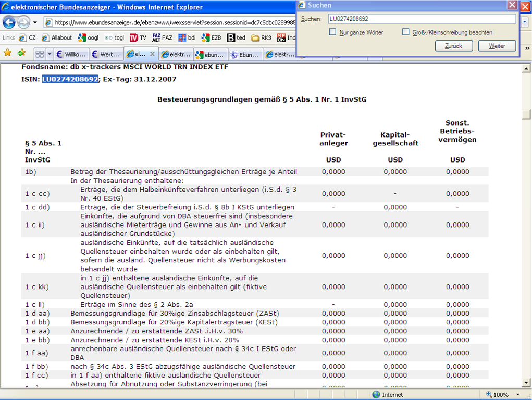Viewport: 532px width, 400px height.
Task: Click the browser Forward arrow button
Action: pos(23,22)
